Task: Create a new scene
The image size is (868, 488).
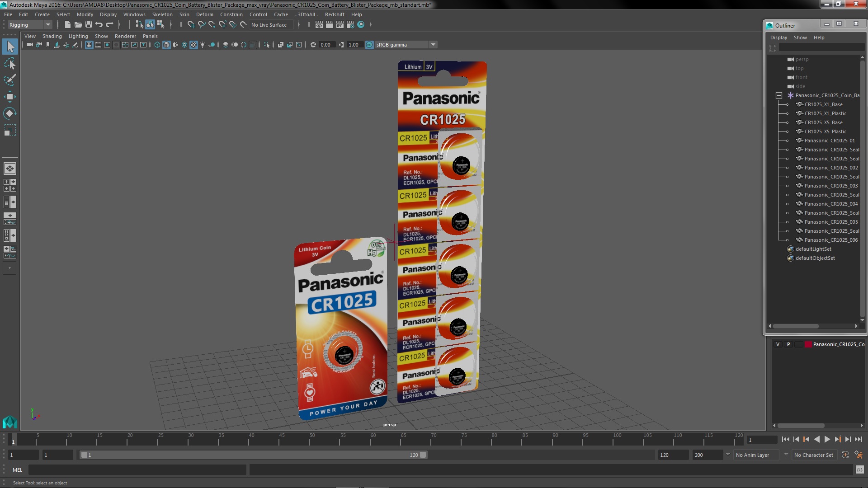Action: [68, 25]
